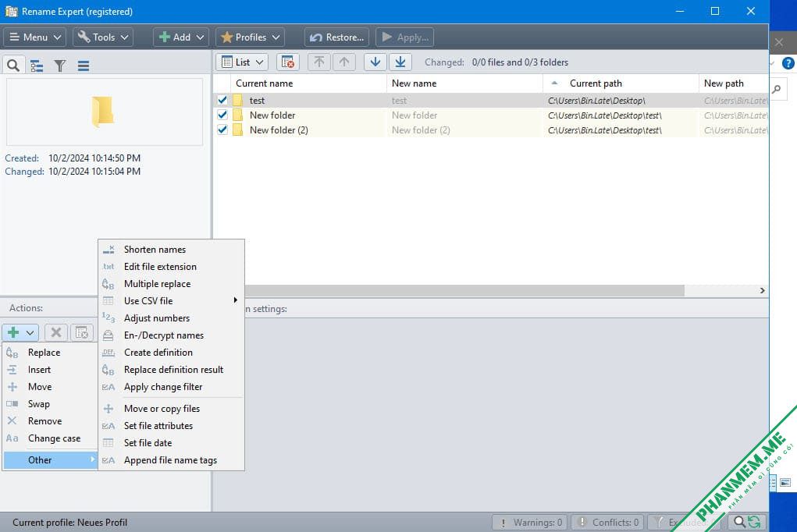
Task: Open the Profiles dropdown
Action: [250, 37]
